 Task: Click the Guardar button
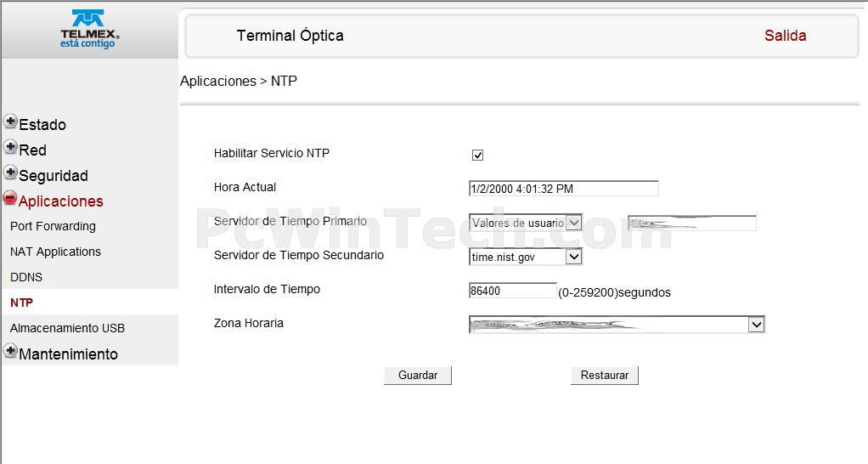tap(418, 376)
